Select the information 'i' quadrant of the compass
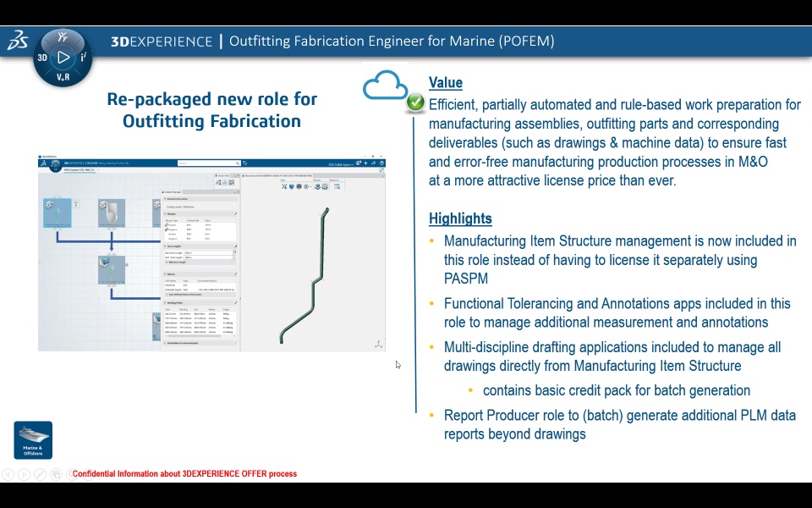This screenshot has width=812, height=508. [83, 57]
